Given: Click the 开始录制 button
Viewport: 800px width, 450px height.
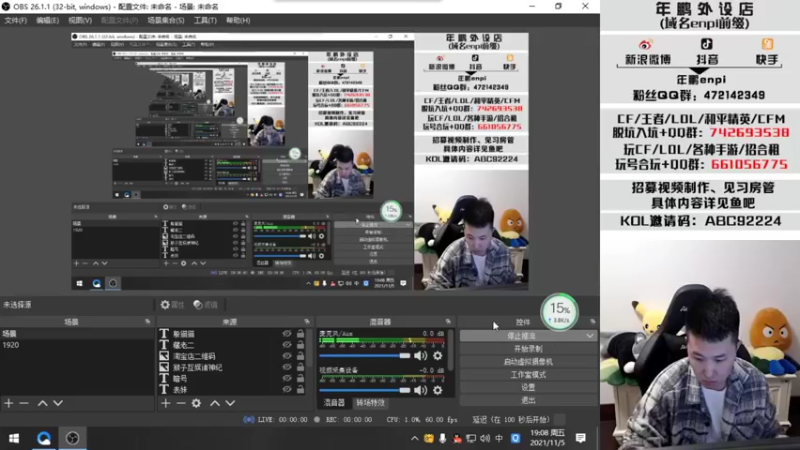Looking at the screenshot, I should [x=528, y=349].
